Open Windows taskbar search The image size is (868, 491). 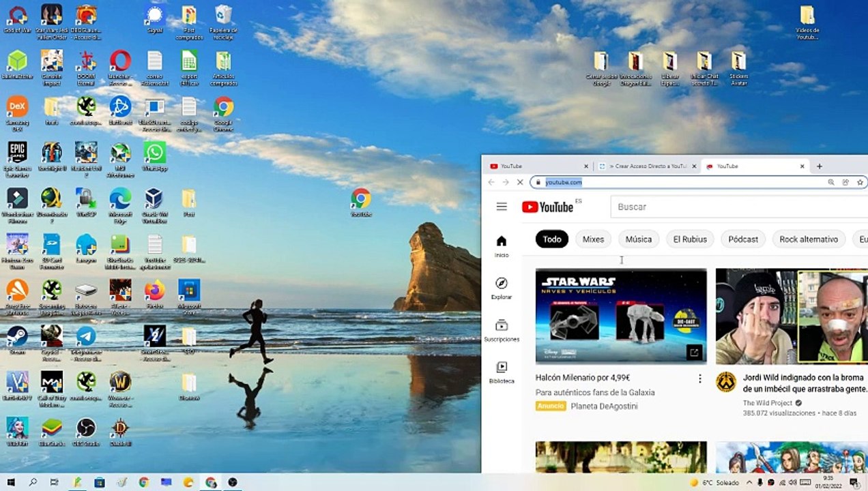click(x=33, y=482)
